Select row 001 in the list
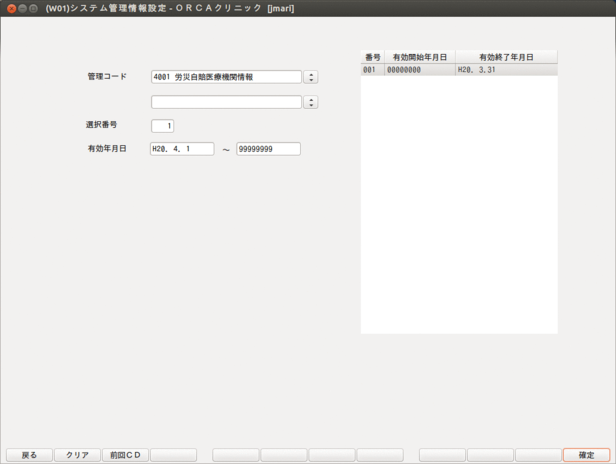This screenshot has width=616, height=464. (x=370, y=71)
